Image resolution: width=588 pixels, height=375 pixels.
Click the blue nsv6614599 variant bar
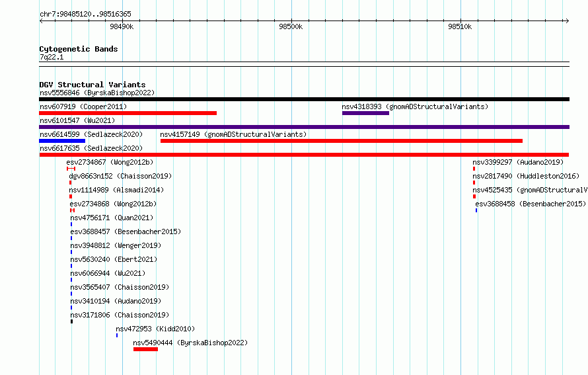[62, 141]
